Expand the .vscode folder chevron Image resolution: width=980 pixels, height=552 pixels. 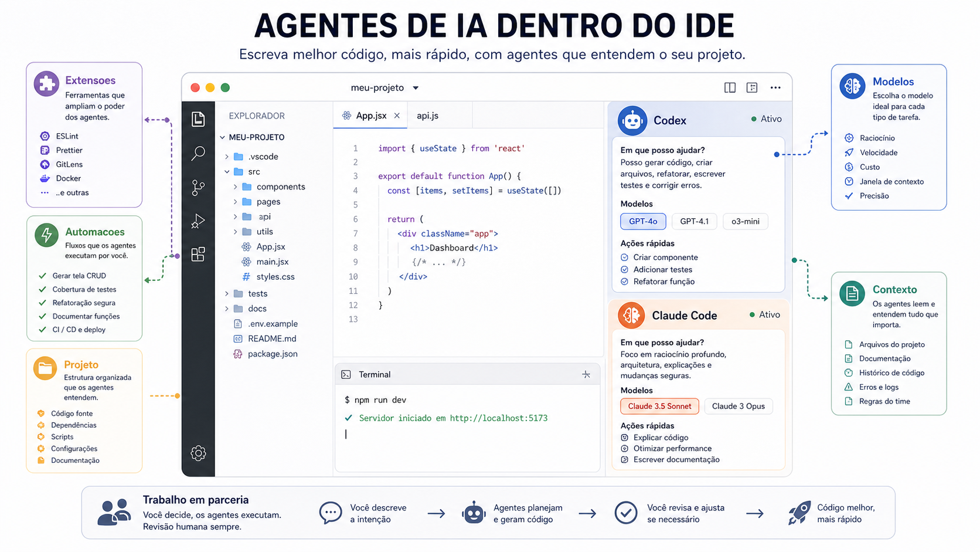point(227,157)
